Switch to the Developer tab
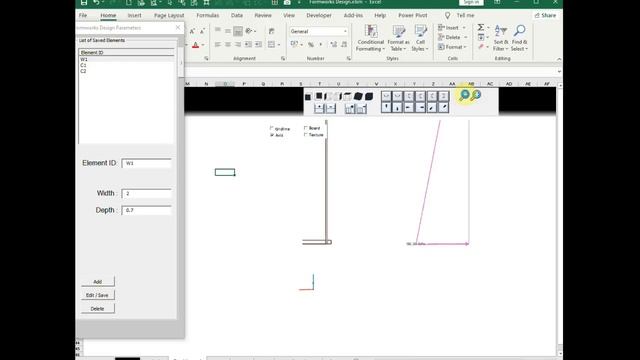The height and width of the screenshot is (360, 640). pyautogui.click(x=319, y=16)
